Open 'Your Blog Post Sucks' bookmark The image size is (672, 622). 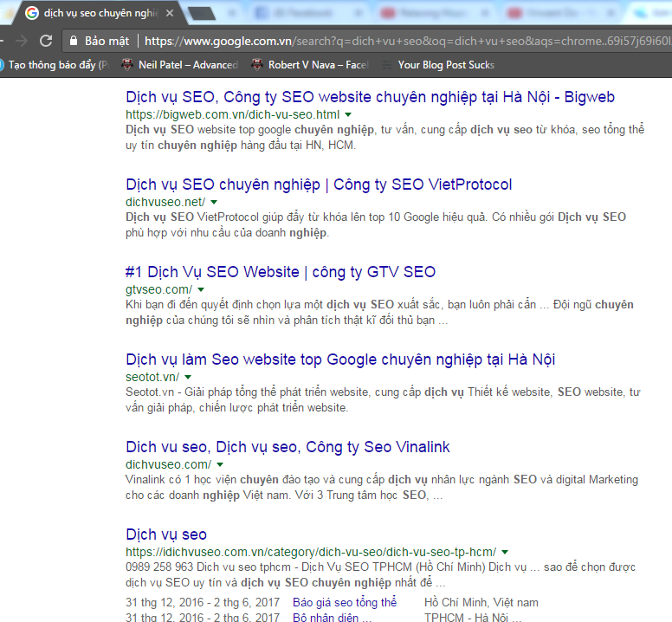[439, 65]
